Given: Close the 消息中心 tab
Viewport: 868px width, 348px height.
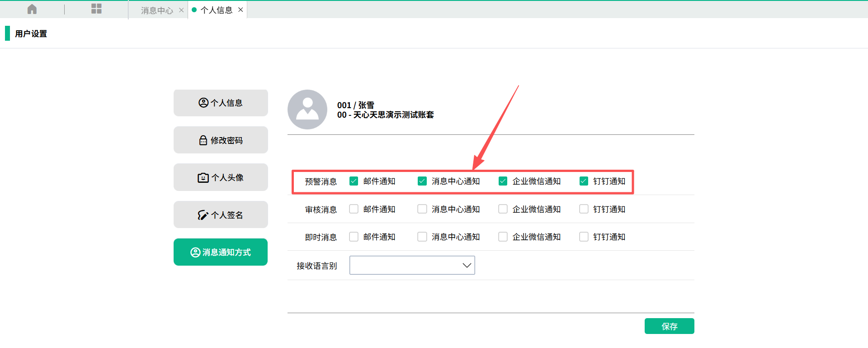Looking at the screenshot, I should click(181, 10).
